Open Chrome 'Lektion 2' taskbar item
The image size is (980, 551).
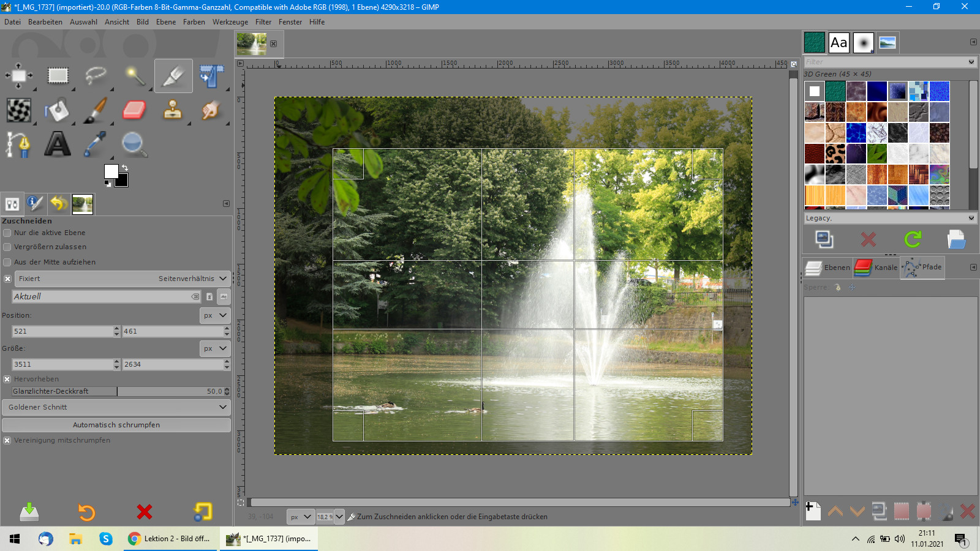click(170, 539)
